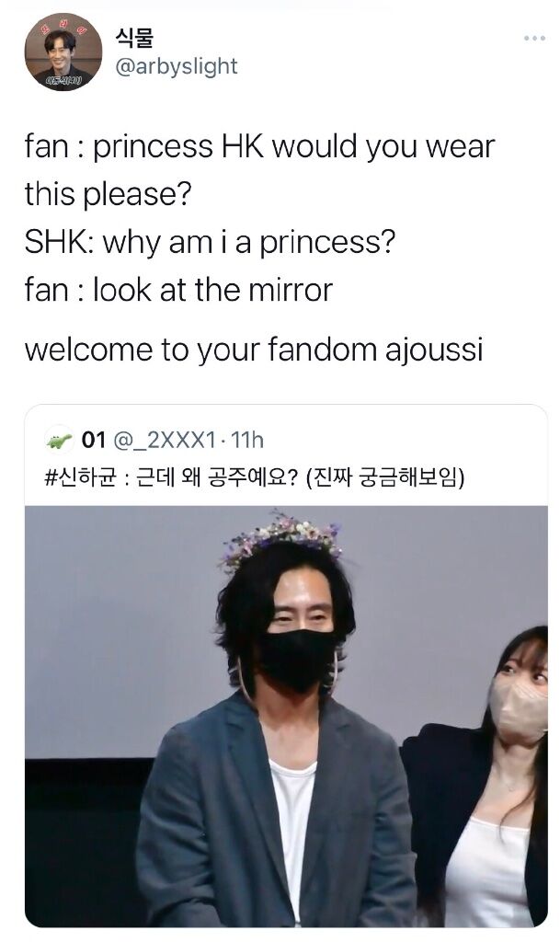Click the black face mask in the photo
The width and height of the screenshot is (560, 942).
[296, 659]
